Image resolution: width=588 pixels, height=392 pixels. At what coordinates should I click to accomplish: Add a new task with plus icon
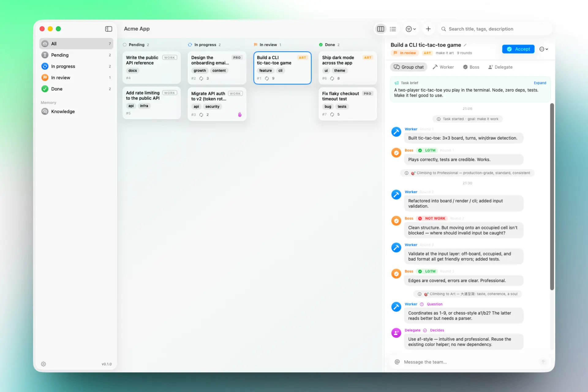click(428, 29)
